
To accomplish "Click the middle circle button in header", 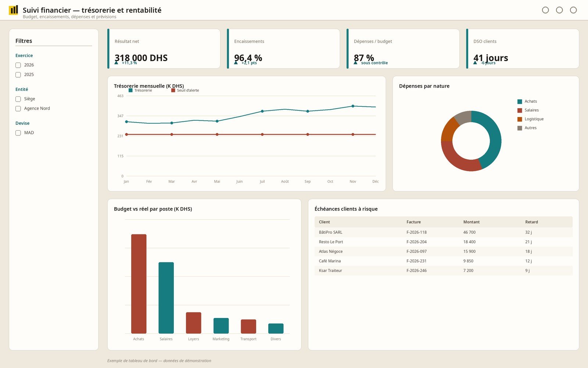I will pyautogui.click(x=559, y=10).
